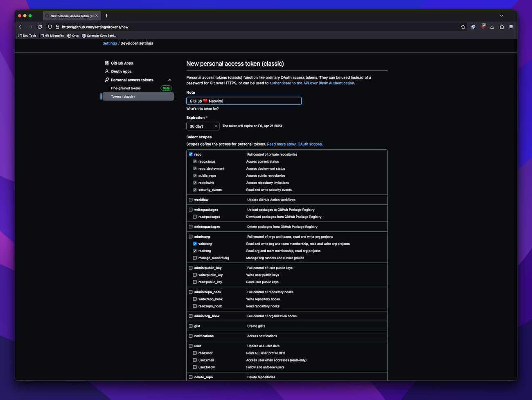Enable the workflow scope checkbox
Image resolution: width=532 pixels, height=400 pixels.
(190, 199)
